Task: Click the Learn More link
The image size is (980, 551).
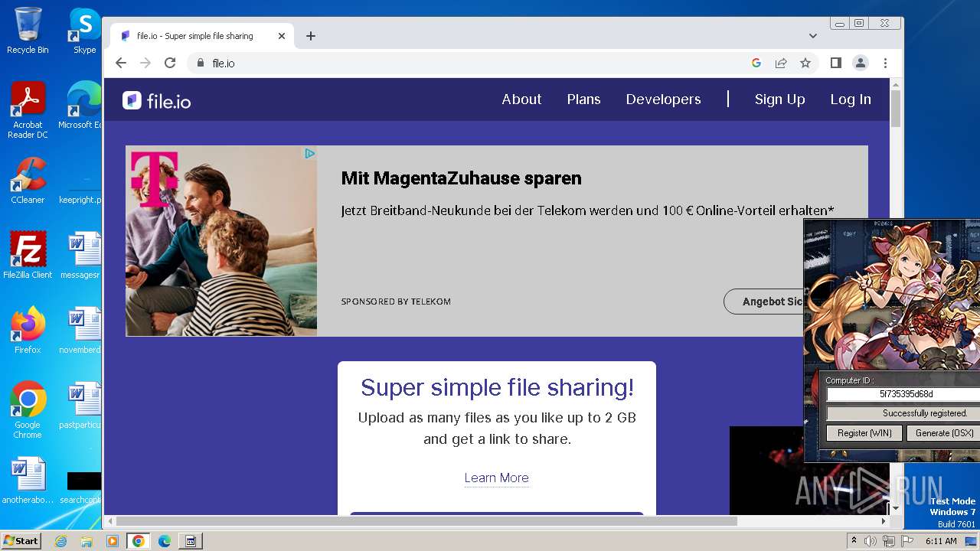Action: 496,478
